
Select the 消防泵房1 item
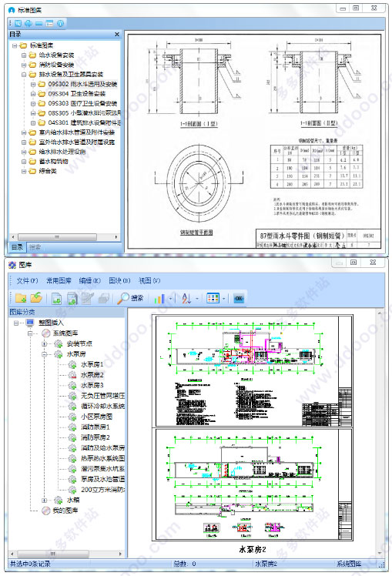point(95,427)
